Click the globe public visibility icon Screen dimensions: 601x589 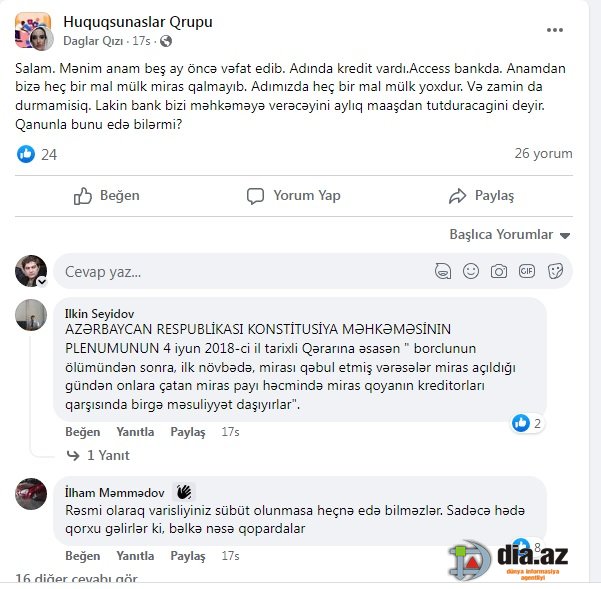(166, 41)
